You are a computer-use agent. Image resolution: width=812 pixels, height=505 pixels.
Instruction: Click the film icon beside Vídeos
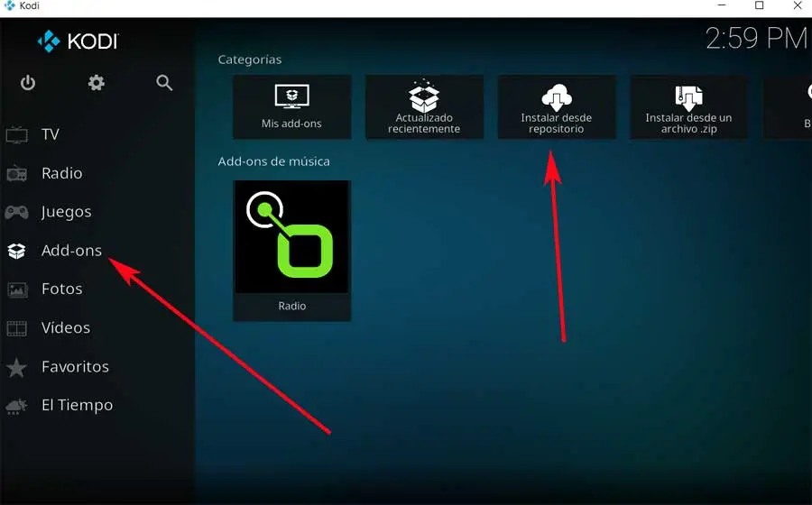(16, 328)
